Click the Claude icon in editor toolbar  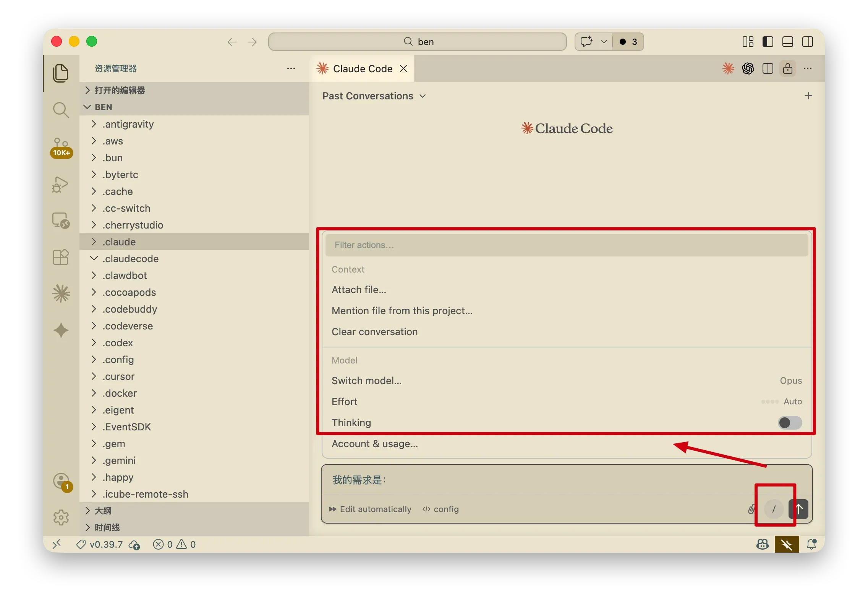[x=728, y=68]
